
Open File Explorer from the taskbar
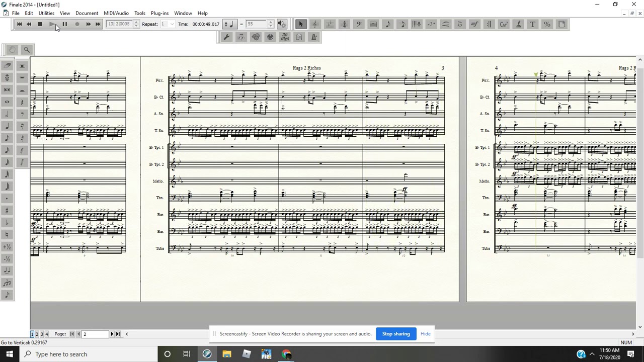[226, 354]
